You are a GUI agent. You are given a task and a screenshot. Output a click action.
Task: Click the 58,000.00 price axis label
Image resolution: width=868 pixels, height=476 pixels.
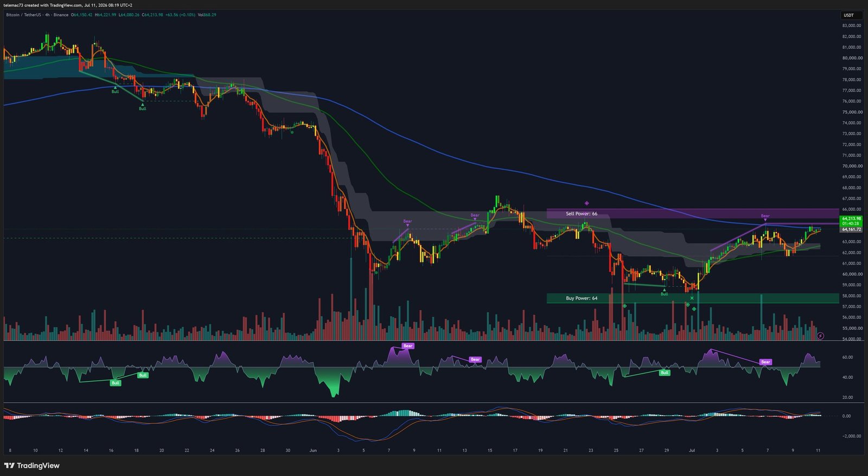point(851,296)
